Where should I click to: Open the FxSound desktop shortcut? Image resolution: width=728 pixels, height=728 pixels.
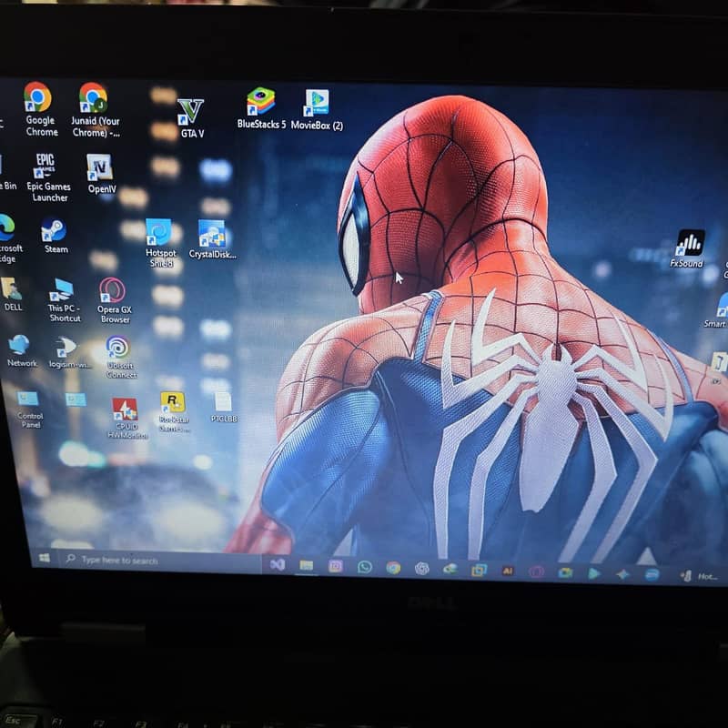point(688,248)
